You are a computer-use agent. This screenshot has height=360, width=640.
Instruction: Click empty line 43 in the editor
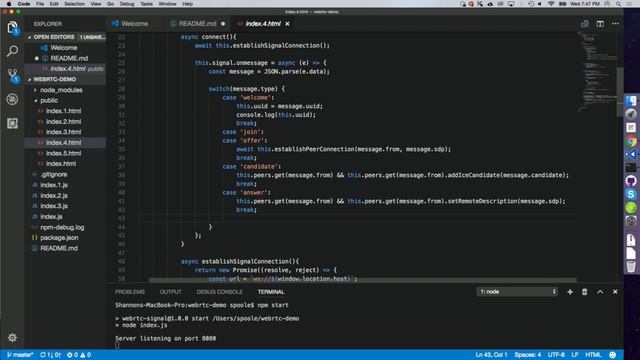pos(357,218)
